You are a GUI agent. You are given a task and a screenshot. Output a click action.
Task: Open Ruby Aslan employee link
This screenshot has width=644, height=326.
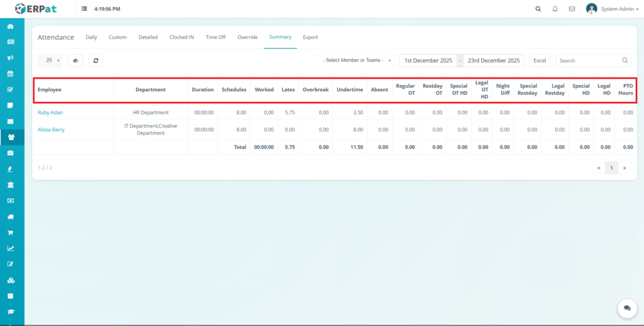(x=50, y=113)
